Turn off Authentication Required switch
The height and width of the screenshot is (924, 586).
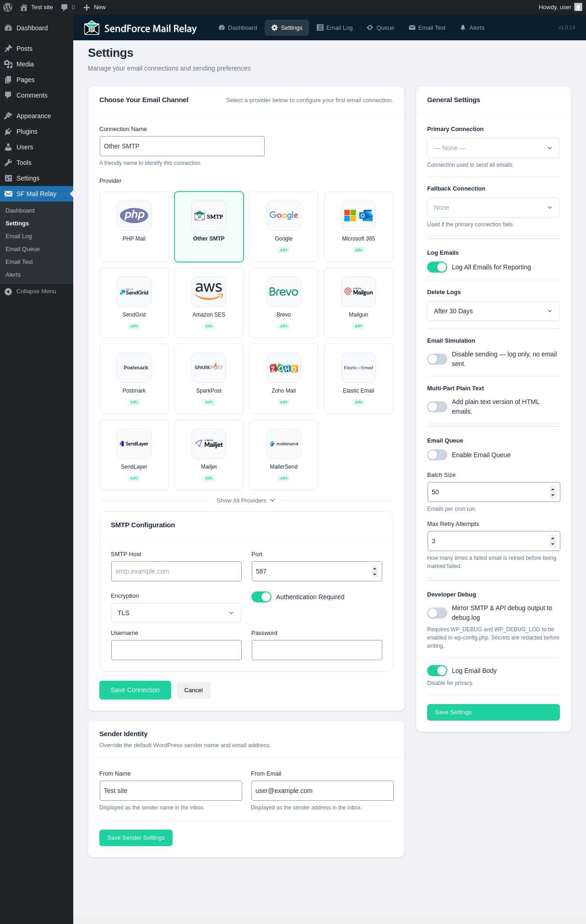261,597
